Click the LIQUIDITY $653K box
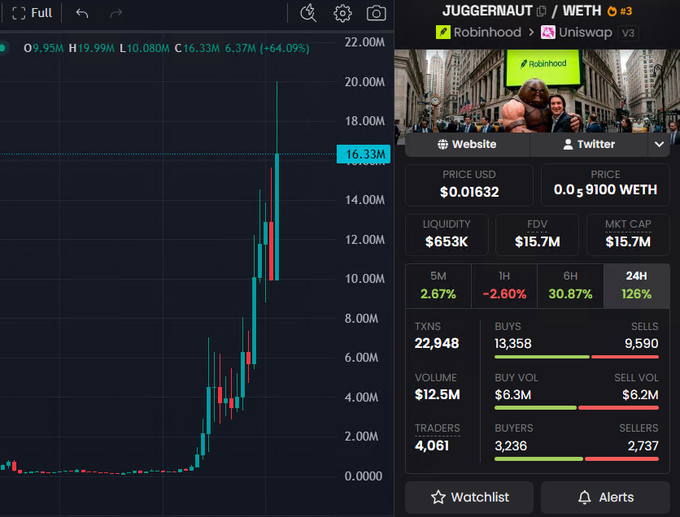This screenshot has height=517, width=680. (x=447, y=235)
